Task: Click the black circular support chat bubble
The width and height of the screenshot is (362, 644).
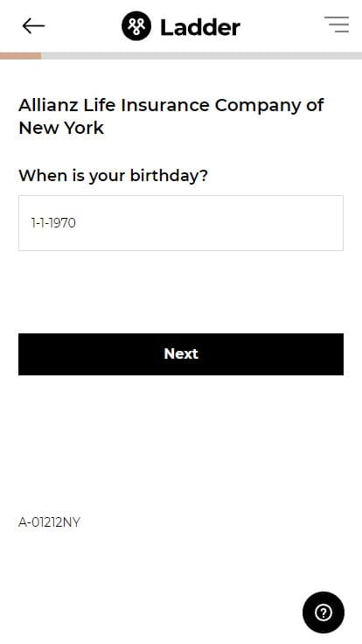Action: 324,612
